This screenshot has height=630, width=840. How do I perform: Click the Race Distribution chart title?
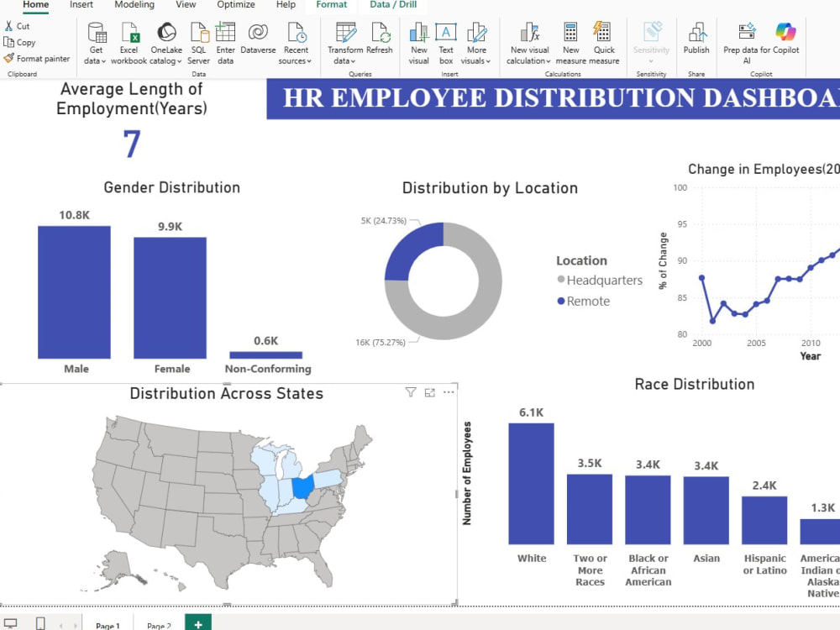(695, 384)
